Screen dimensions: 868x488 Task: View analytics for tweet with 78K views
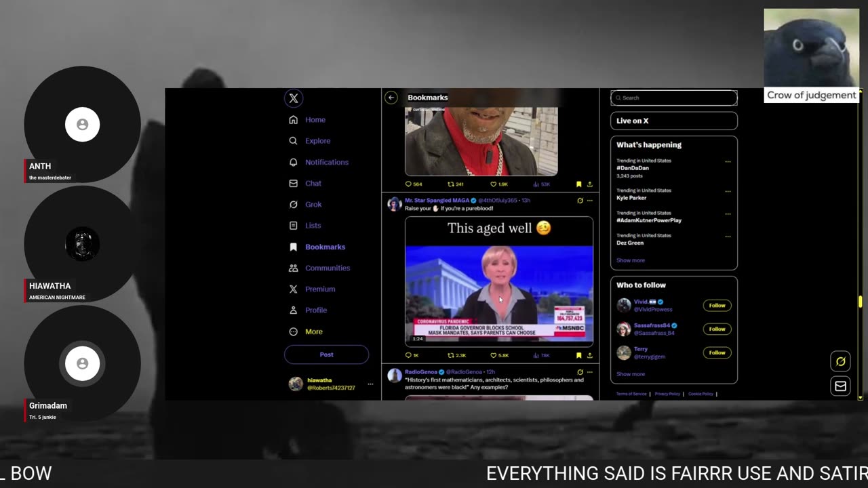541,355
